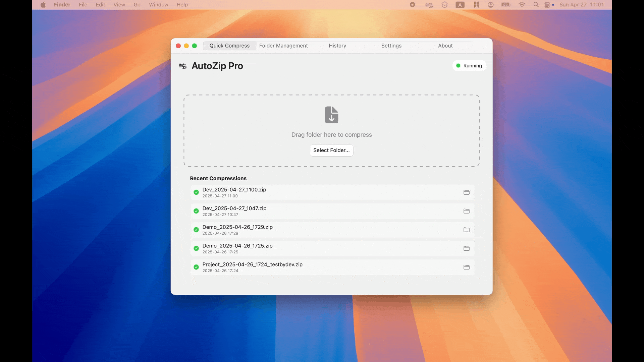Click green checkmark next to Dev_2025-04-27_1047.zip
Image resolution: width=644 pixels, height=362 pixels.
point(196,211)
